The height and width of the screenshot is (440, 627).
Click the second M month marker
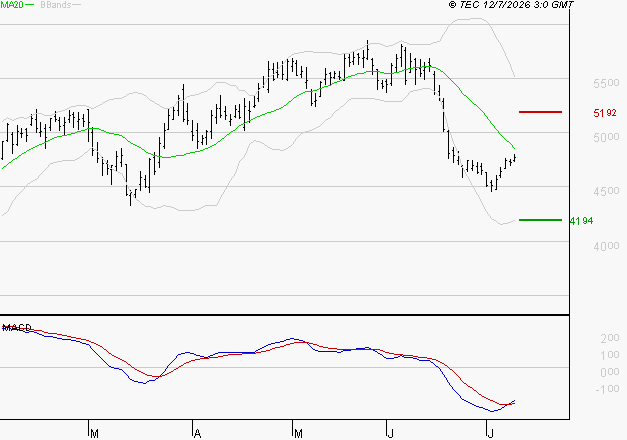[x=298, y=434]
